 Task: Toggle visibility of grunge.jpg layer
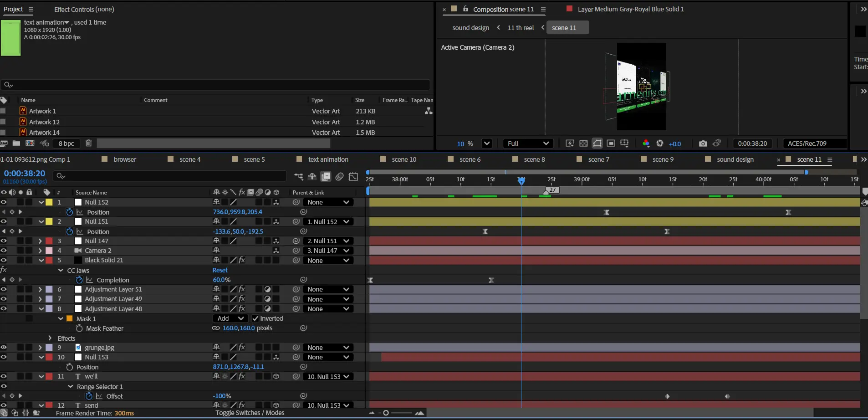click(4, 348)
